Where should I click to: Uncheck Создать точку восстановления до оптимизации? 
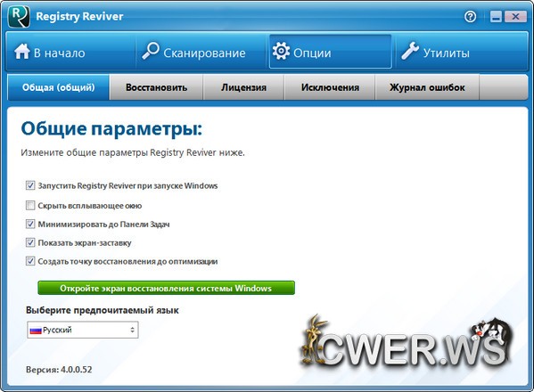click(x=30, y=261)
